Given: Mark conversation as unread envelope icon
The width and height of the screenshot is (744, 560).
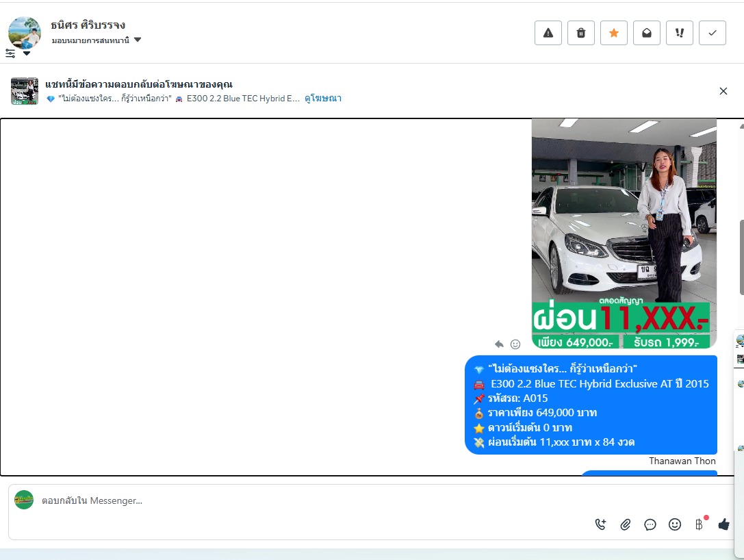Looking at the screenshot, I should tap(646, 33).
